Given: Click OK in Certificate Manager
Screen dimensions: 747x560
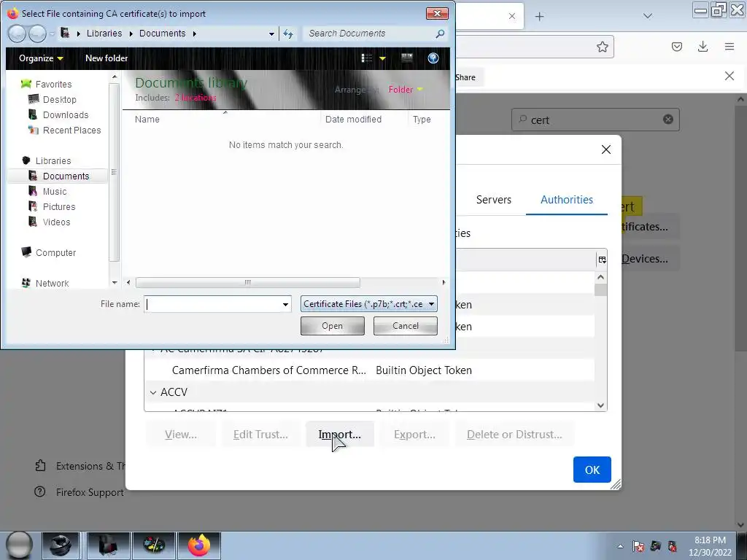Looking at the screenshot, I should point(592,470).
